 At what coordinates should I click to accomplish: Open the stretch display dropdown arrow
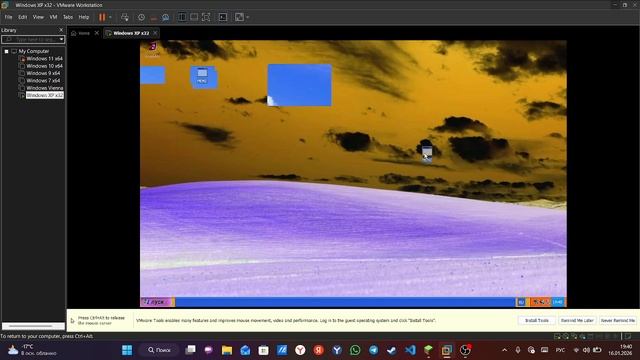click(248, 17)
